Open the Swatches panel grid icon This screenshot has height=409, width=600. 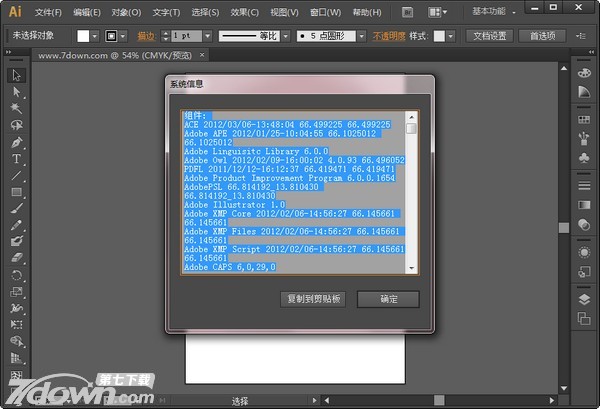pos(584,120)
